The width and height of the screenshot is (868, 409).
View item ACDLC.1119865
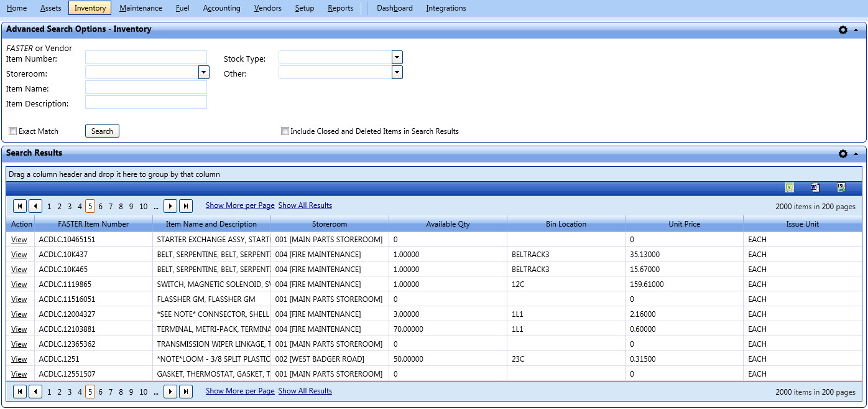19,284
